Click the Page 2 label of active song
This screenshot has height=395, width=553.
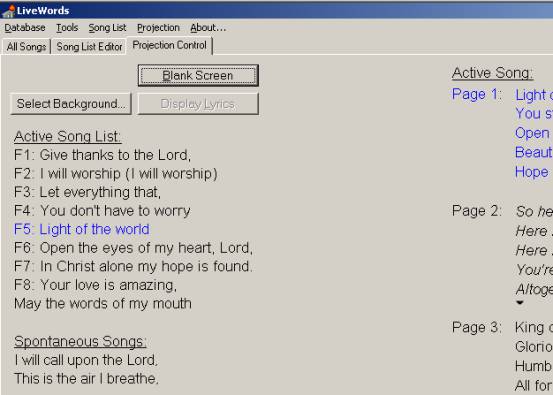[x=476, y=211]
